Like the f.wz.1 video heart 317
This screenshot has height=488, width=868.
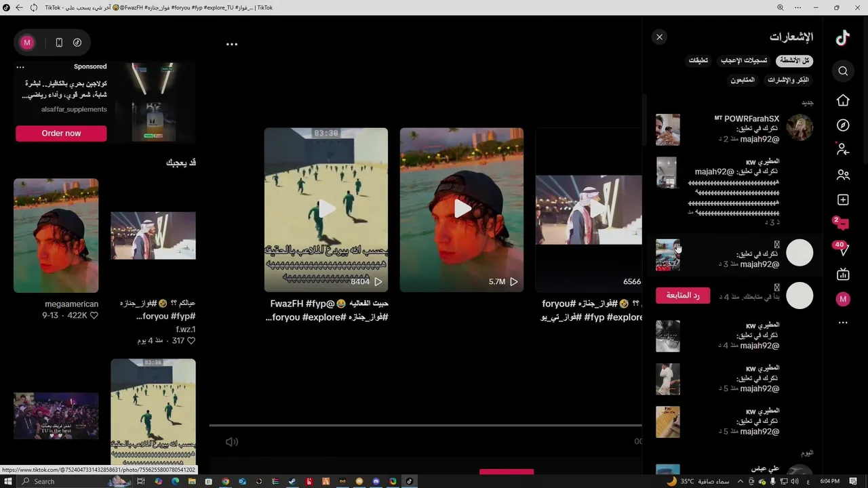(x=191, y=341)
